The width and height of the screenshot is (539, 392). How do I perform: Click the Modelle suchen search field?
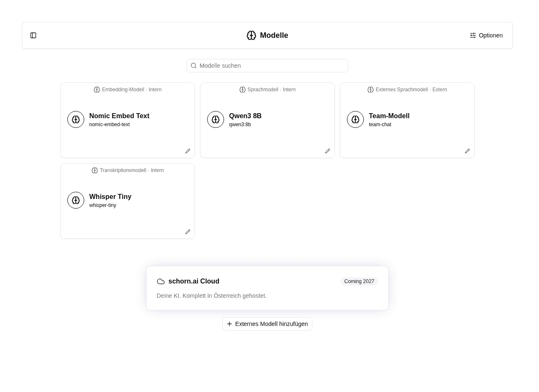[x=267, y=66]
